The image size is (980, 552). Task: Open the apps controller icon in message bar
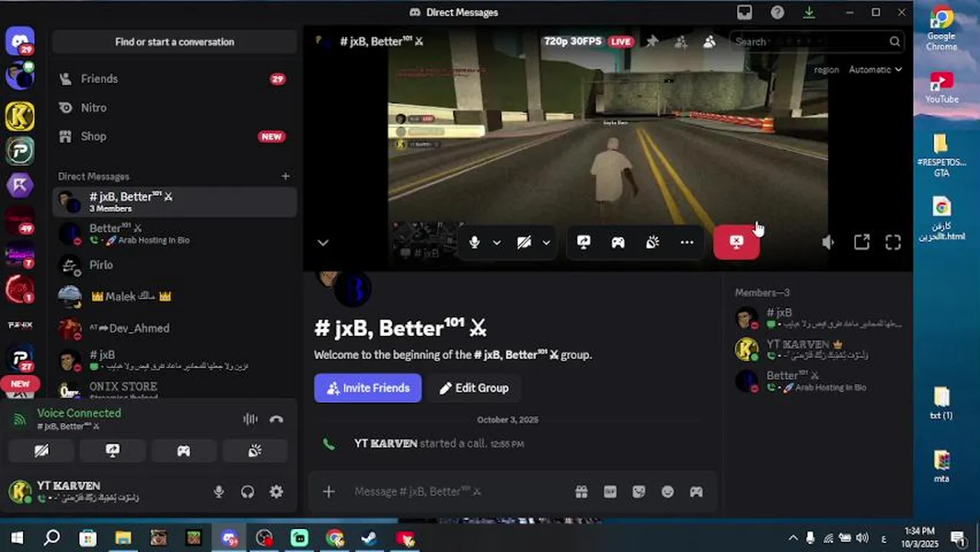(x=696, y=491)
